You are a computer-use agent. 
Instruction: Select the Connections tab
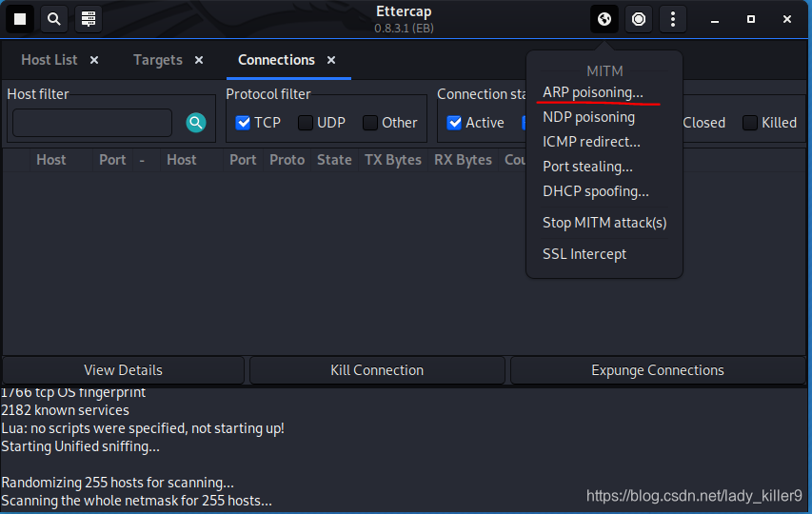click(276, 60)
